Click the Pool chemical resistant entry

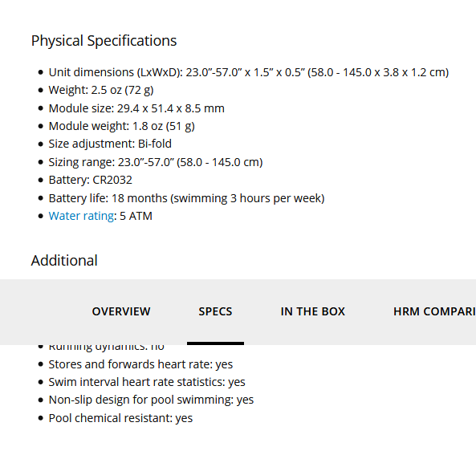point(120,418)
